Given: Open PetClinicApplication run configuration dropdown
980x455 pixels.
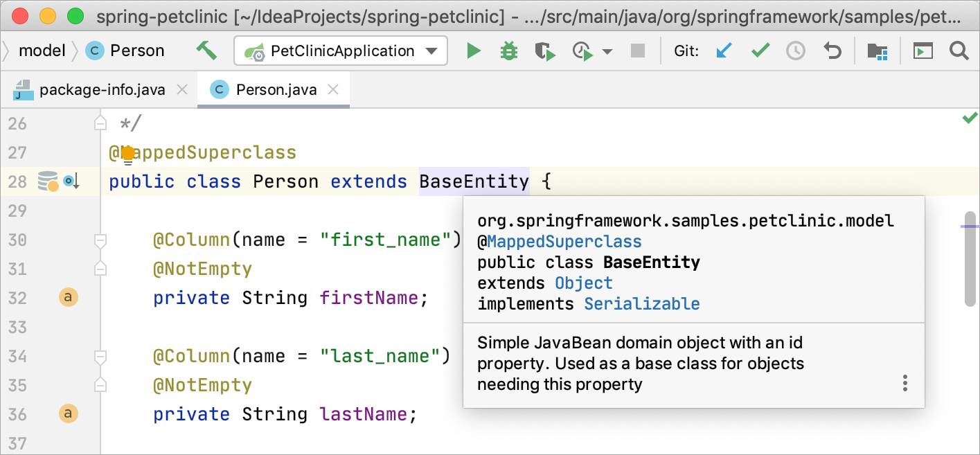Looking at the screenshot, I should 341,51.
